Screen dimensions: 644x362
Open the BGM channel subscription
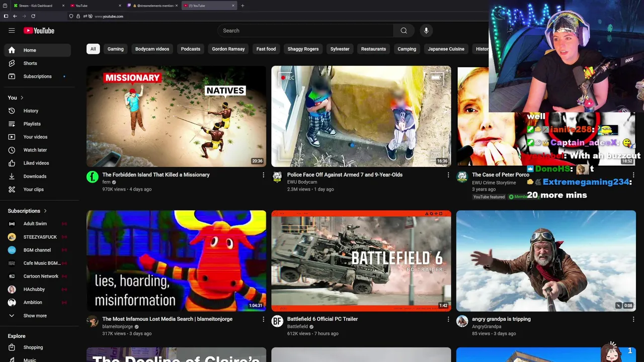[x=37, y=250]
